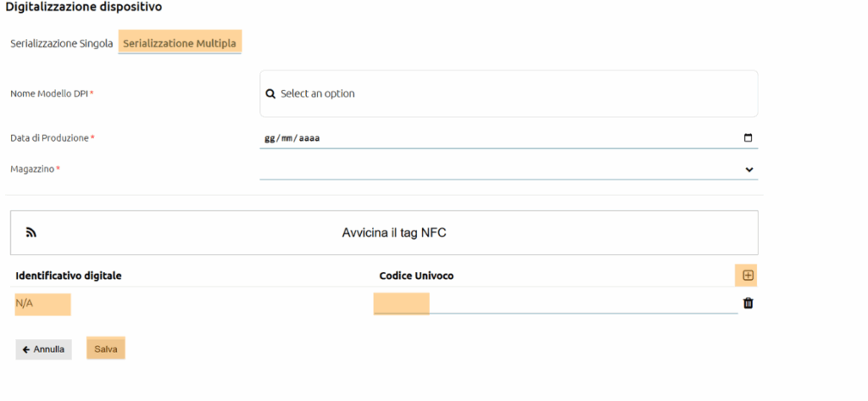Image resolution: width=868 pixels, height=401 pixels.
Task: Cancel with the Annulla button
Action: [x=44, y=349]
